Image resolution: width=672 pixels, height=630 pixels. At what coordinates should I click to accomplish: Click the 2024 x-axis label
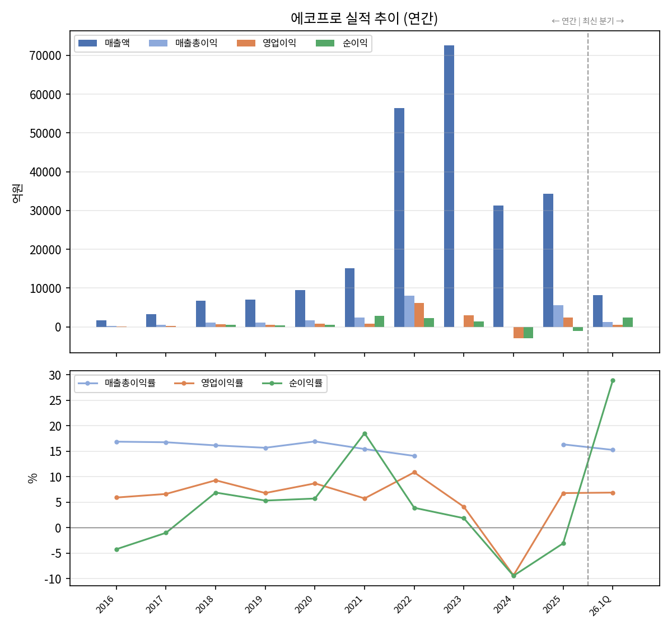point(503,604)
